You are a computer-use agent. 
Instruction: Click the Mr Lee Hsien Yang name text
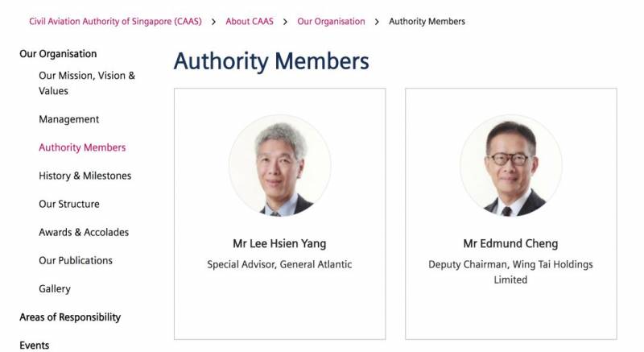279,243
